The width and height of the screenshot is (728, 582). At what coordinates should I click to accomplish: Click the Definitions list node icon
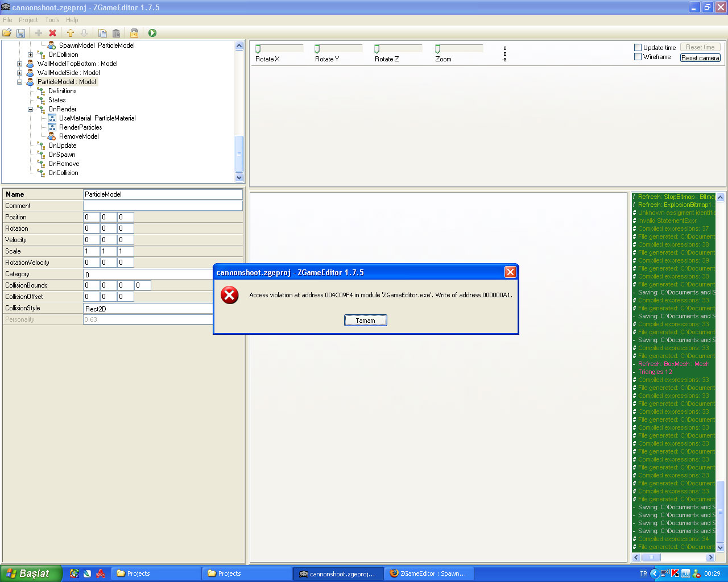[x=41, y=91]
